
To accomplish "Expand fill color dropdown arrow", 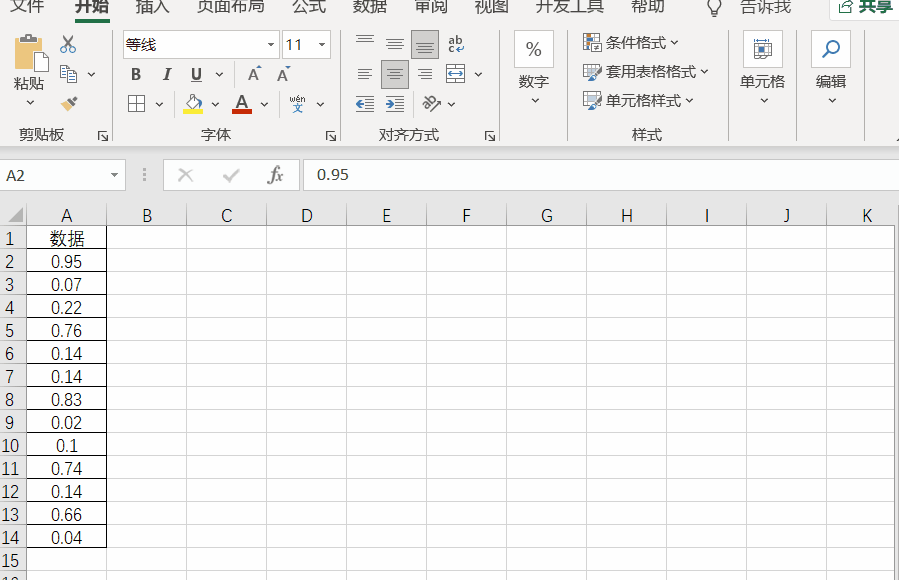I will pos(215,104).
